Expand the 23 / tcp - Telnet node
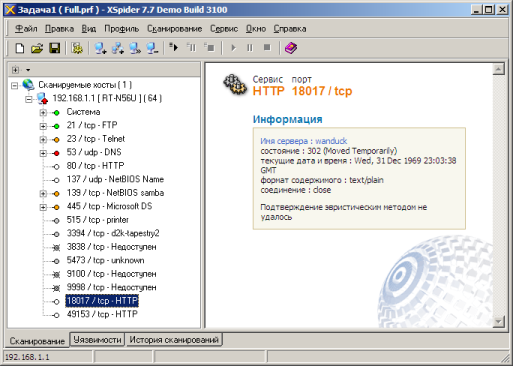The height and width of the screenshot is (366, 513). [x=43, y=140]
